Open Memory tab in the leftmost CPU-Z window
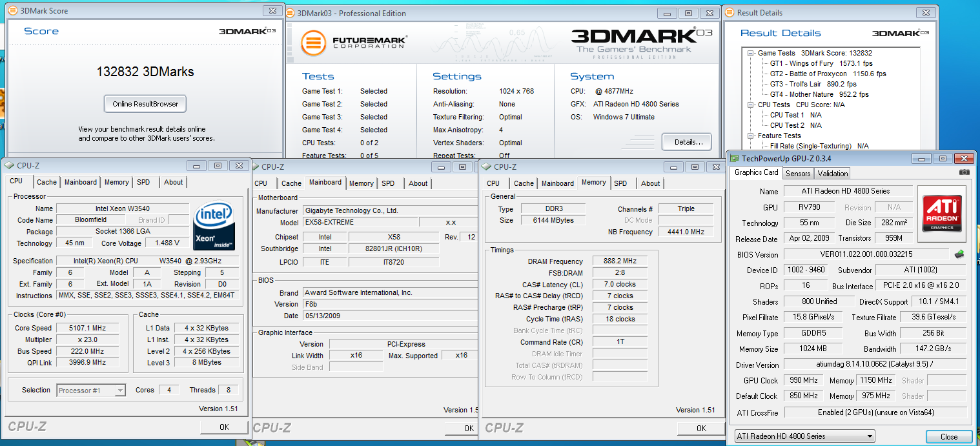The height and width of the screenshot is (446, 980). (116, 182)
